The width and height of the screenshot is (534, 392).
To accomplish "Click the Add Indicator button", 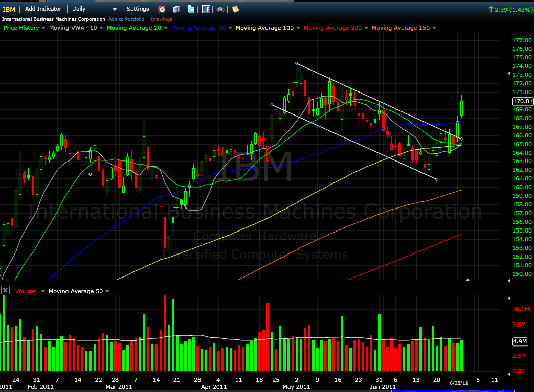I will coord(43,9).
